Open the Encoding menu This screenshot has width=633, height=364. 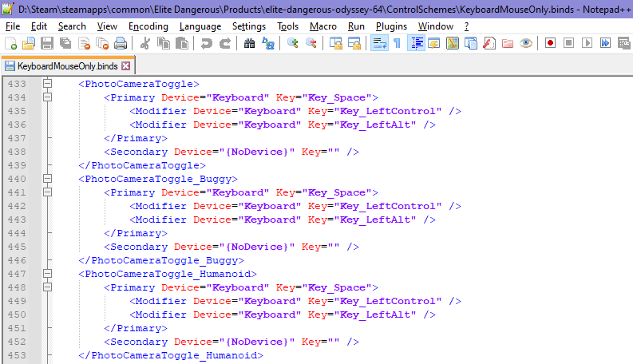point(148,26)
